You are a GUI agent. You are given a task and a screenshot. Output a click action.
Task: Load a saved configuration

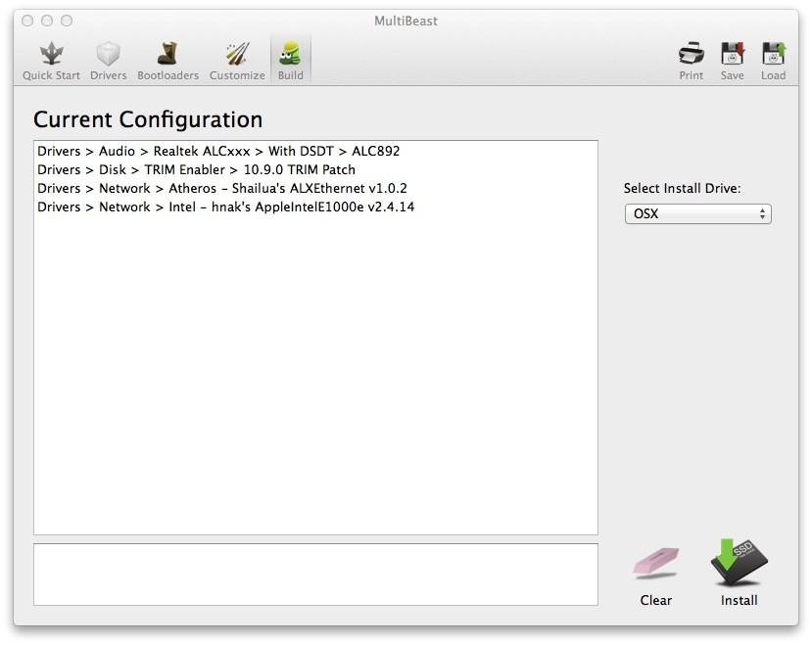773,61
